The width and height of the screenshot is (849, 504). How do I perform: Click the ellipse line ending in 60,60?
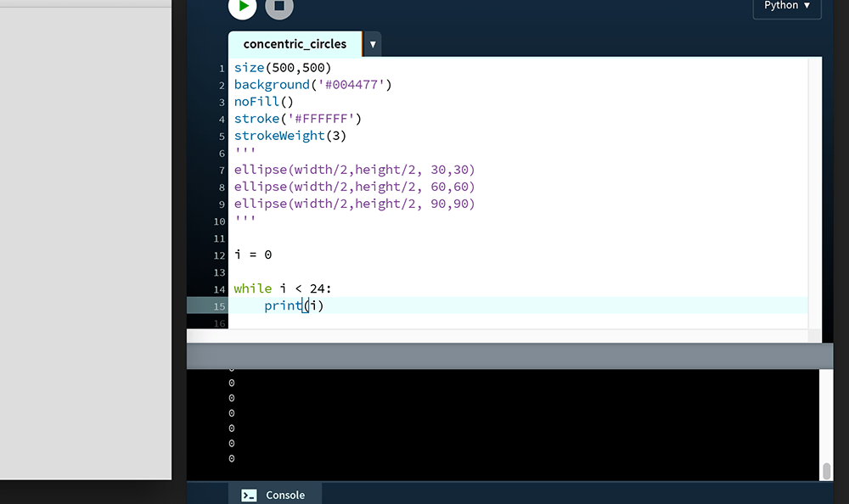pyautogui.click(x=355, y=187)
